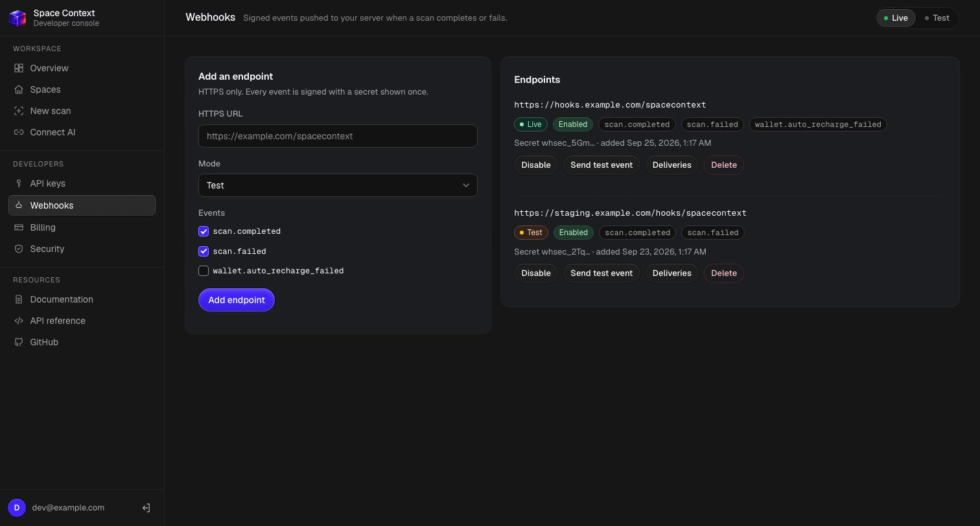Uncheck the scan.failed event checkbox
This screenshot has width=980, height=526.
204,251
